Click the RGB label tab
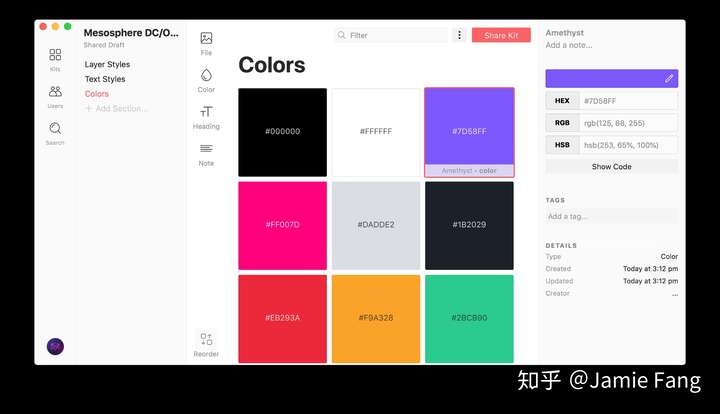Image resolution: width=720 pixels, height=414 pixels. pos(562,123)
